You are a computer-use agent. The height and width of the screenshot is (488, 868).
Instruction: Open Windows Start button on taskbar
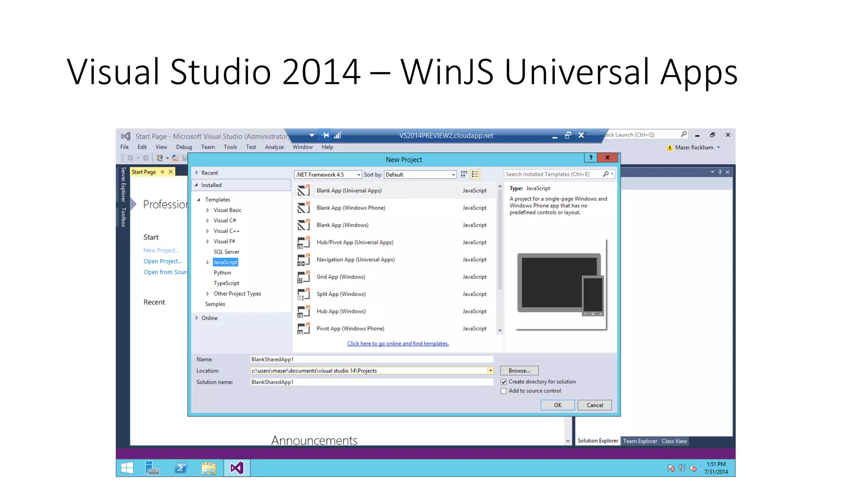coord(127,468)
